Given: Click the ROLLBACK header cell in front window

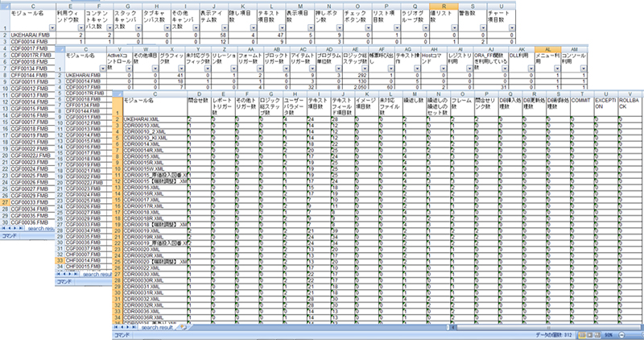Looking at the screenshot, I should tap(630, 107).
